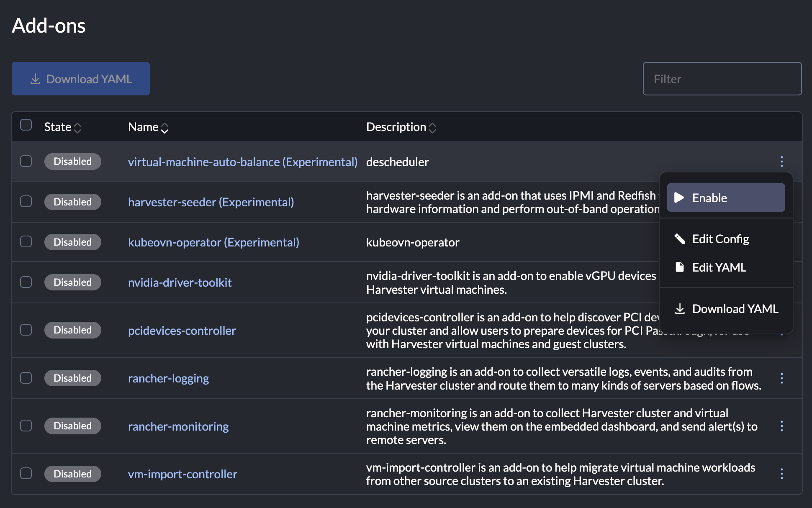Choose Edit Config from the context menu
This screenshot has width=812, height=508.
(720, 239)
